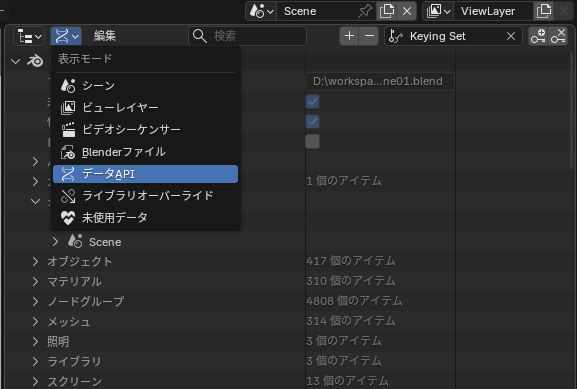The image size is (577, 389).
Task: Click the マテリアル label
Action: [x=74, y=282]
